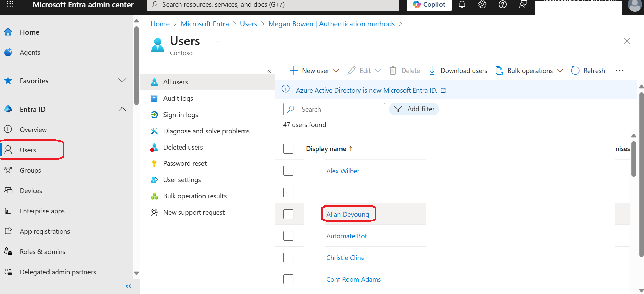Screen dimensions: 644x294
Task: Click the info icon in the banner
Action: 286,89
